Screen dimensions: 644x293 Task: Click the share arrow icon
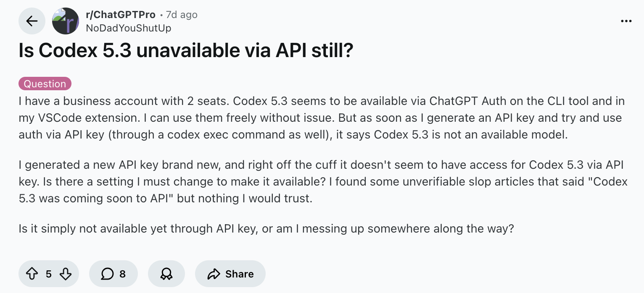(214, 274)
